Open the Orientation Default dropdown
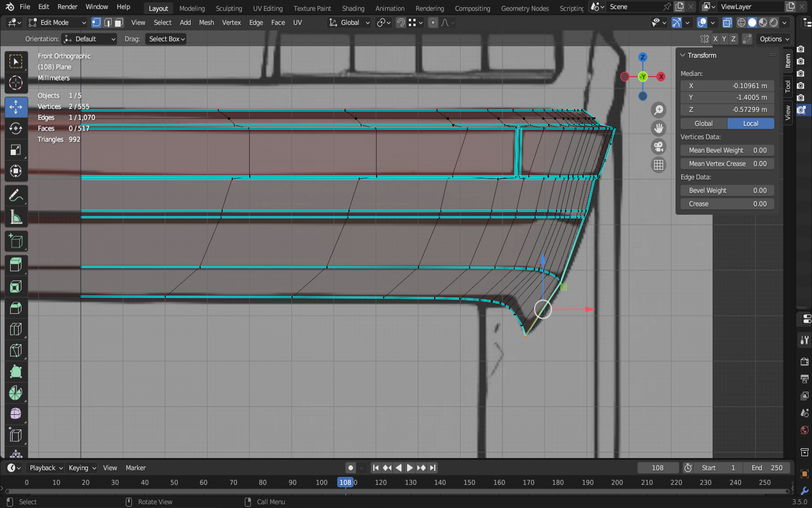812x508 pixels. pyautogui.click(x=90, y=39)
